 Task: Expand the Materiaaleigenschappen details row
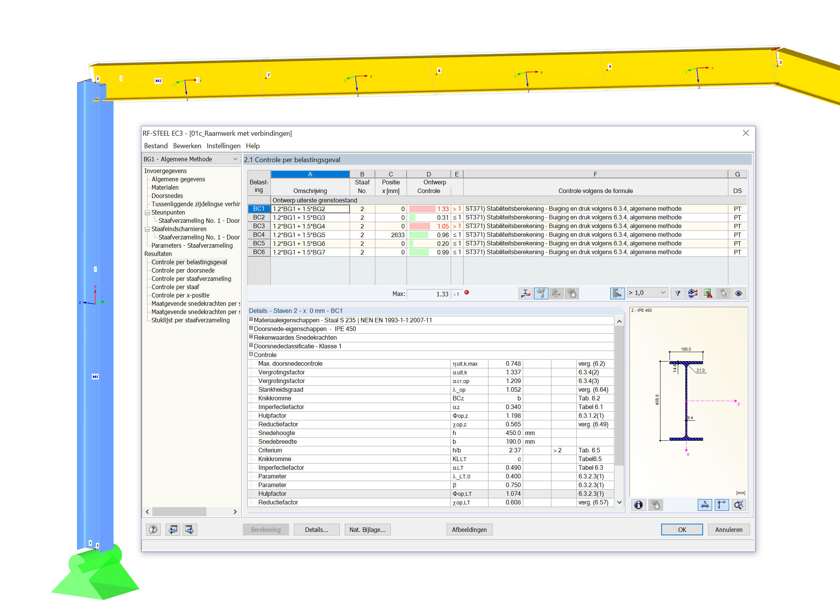pos(251,320)
